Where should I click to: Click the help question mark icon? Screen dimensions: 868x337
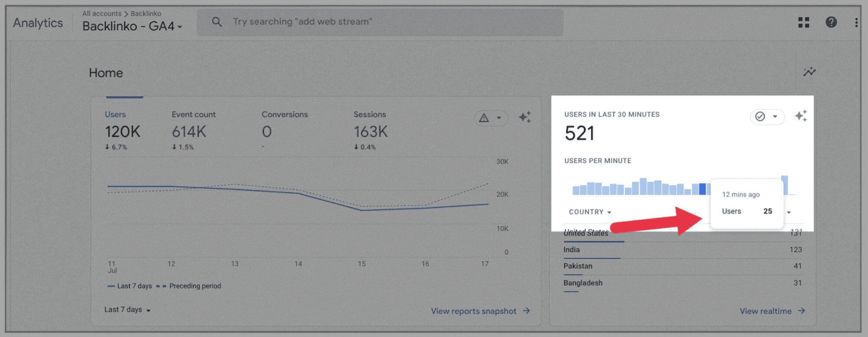pyautogui.click(x=831, y=22)
